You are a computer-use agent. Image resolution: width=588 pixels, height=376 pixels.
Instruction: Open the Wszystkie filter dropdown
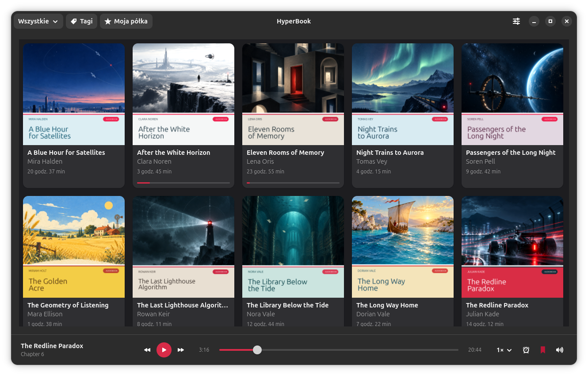pyautogui.click(x=38, y=21)
